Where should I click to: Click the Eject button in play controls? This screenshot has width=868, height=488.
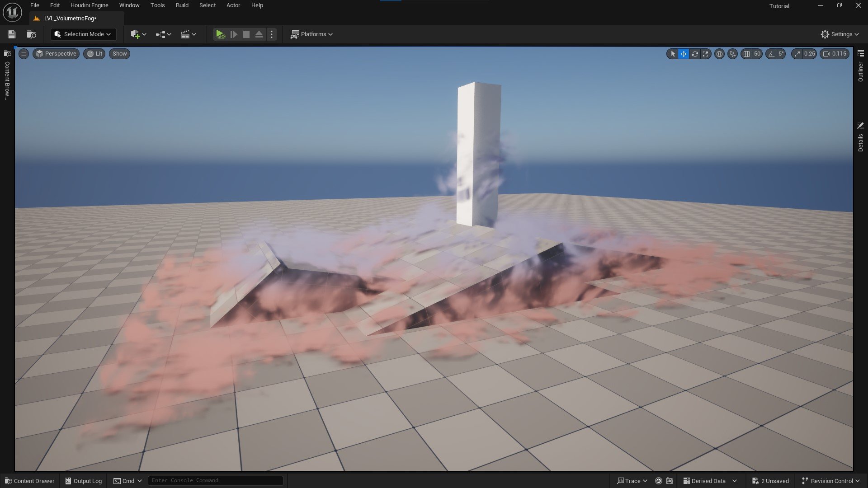click(259, 34)
